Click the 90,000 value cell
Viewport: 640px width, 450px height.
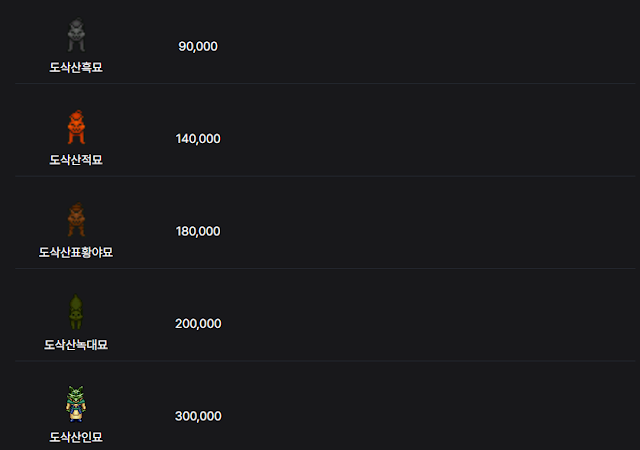click(198, 47)
